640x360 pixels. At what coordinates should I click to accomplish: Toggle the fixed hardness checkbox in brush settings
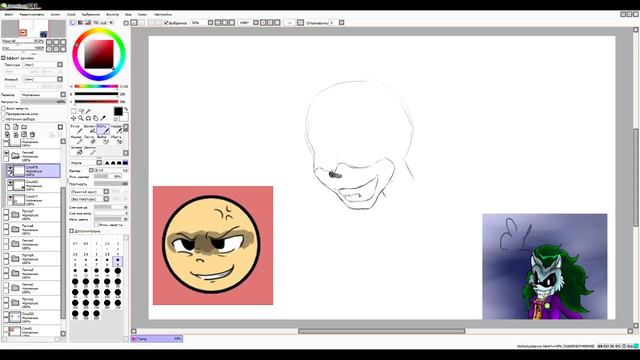(x=96, y=224)
